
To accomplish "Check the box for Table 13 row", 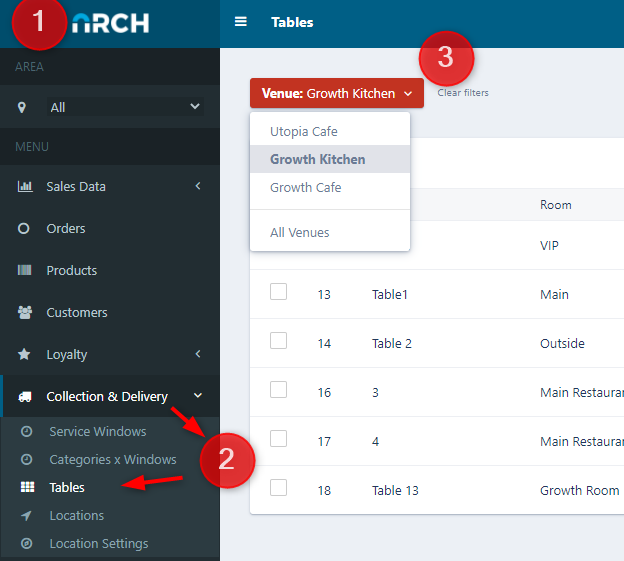I will click(x=278, y=488).
